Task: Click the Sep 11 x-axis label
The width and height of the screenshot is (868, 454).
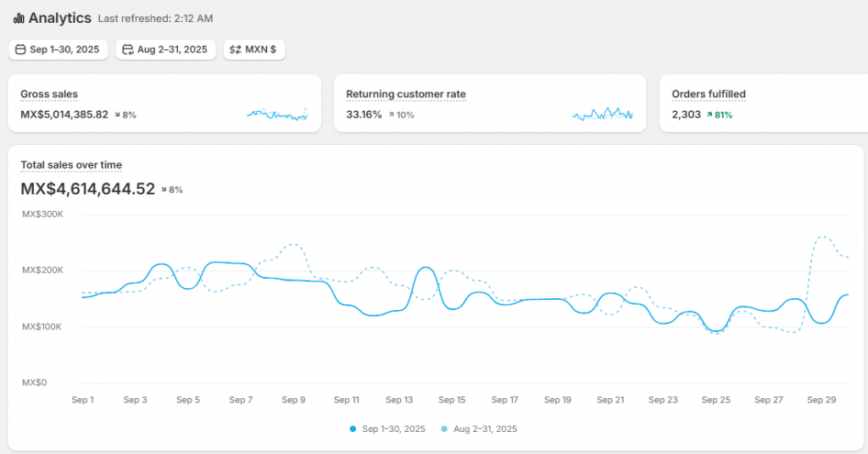Action: click(x=347, y=400)
